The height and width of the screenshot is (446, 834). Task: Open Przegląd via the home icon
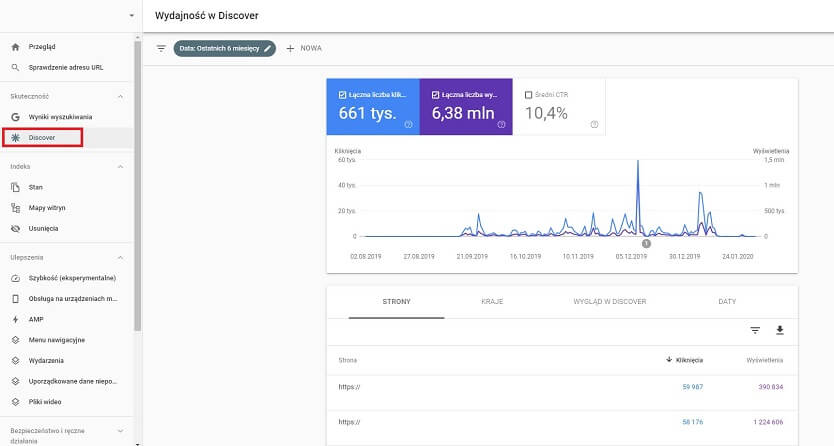pyautogui.click(x=15, y=47)
